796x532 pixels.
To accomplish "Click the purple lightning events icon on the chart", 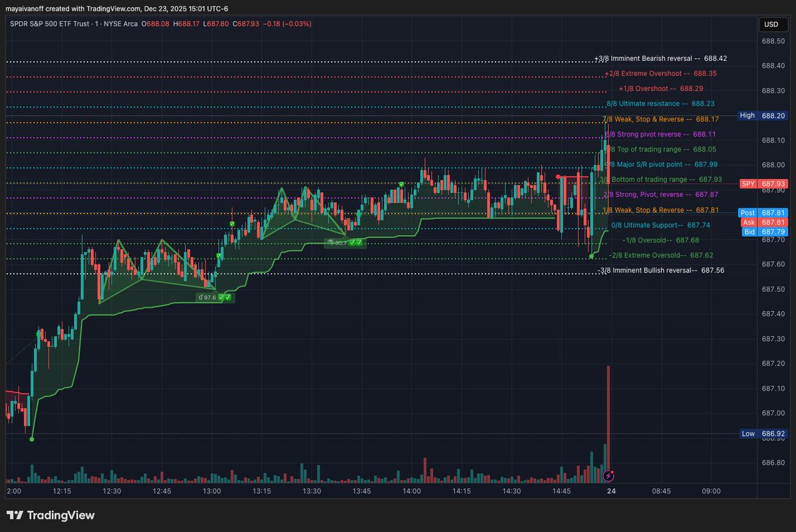I will coord(608,476).
